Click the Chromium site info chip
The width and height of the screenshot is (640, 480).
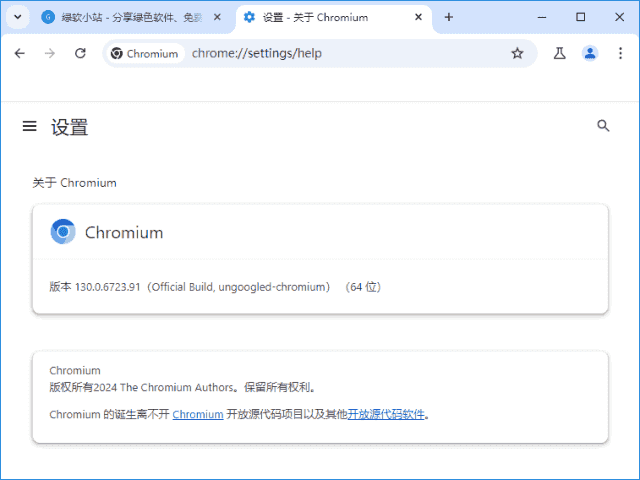tap(145, 53)
